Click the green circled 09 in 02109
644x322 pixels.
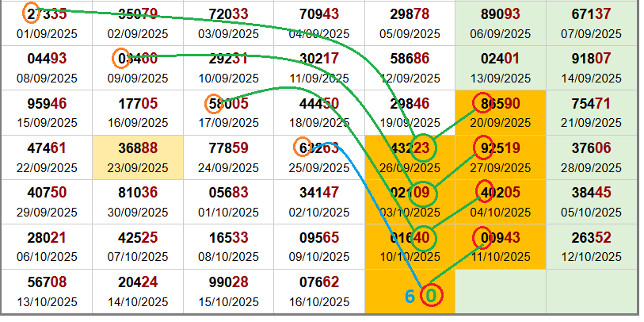point(423,193)
